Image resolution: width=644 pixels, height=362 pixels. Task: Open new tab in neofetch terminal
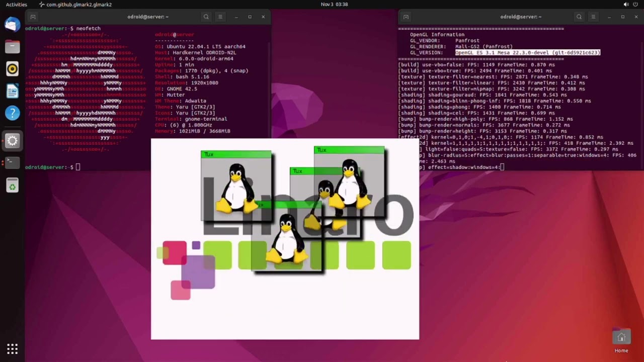coord(33,17)
